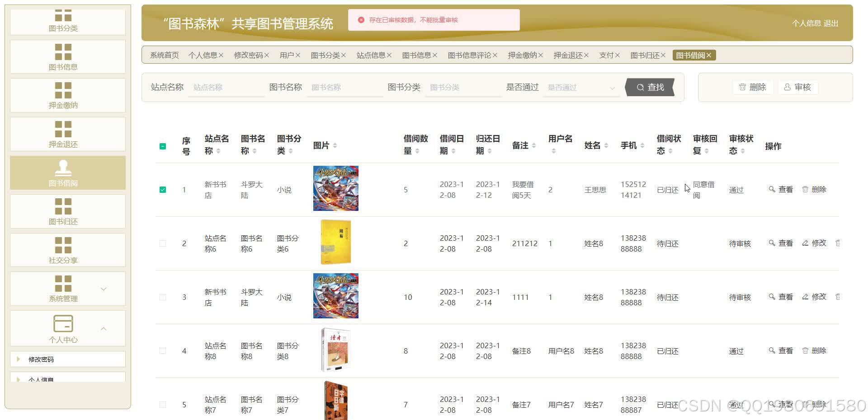Click the 修改 pencil icon on row 2

pyautogui.click(x=805, y=243)
